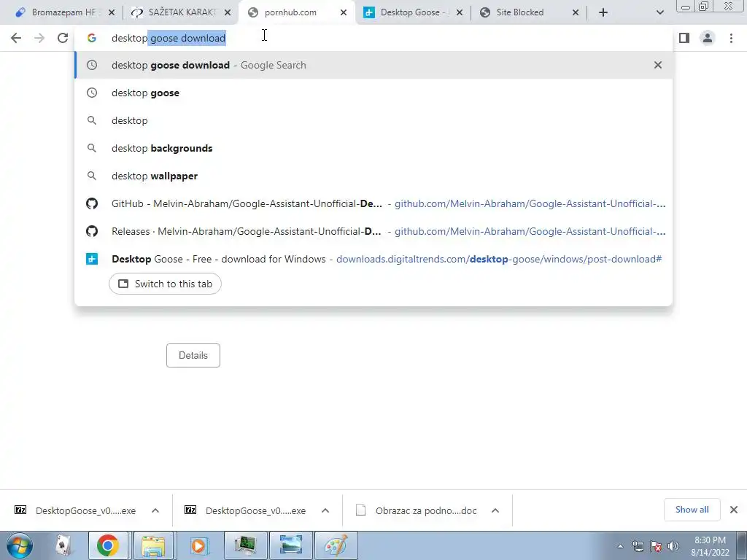The height and width of the screenshot is (560, 747).
Task: Click the document icon of Obrazac download
Action: tap(360, 510)
